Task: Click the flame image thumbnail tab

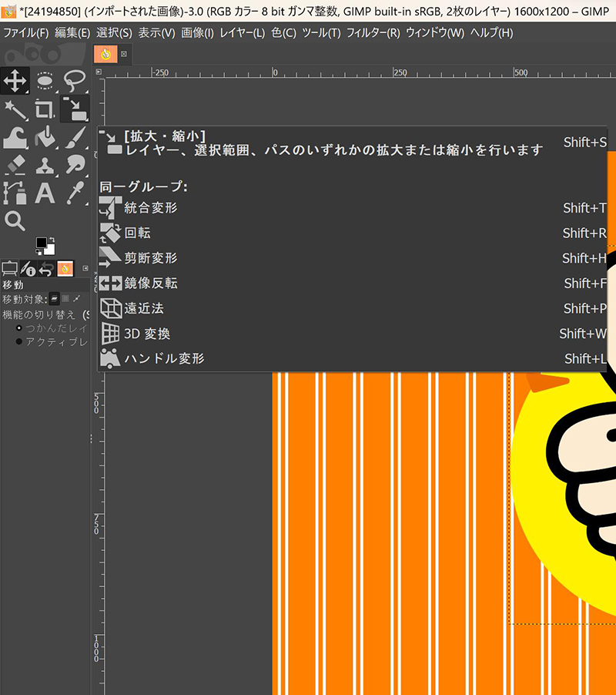Action: point(65,268)
